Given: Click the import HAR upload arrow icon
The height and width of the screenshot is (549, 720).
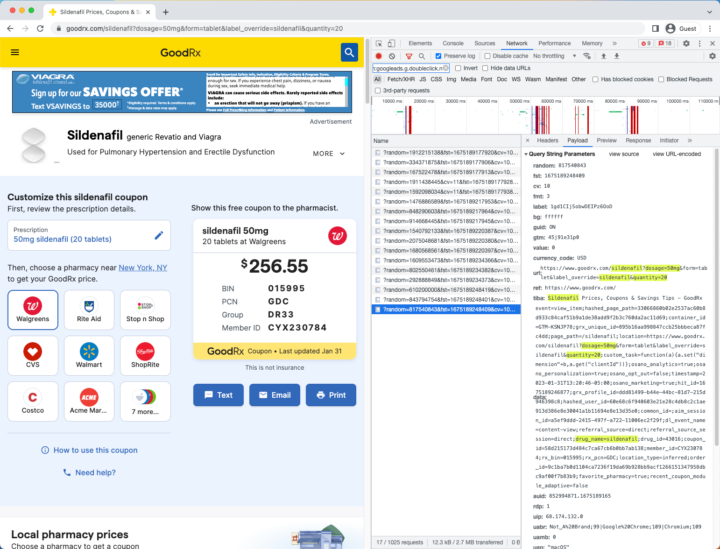Looking at the screenshot, I should tap(603, 56).
